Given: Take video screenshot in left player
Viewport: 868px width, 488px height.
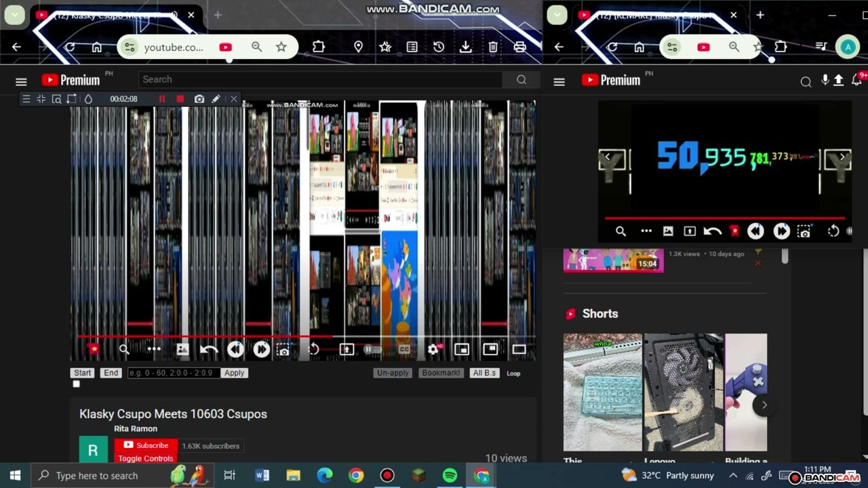Looking at the screenshot, I should pyautogui.click(x=283, y=350).
